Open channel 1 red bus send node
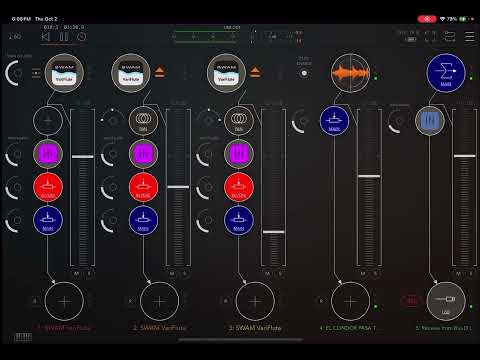The width and height of the screenshot is (480, 360). (48, 187)
